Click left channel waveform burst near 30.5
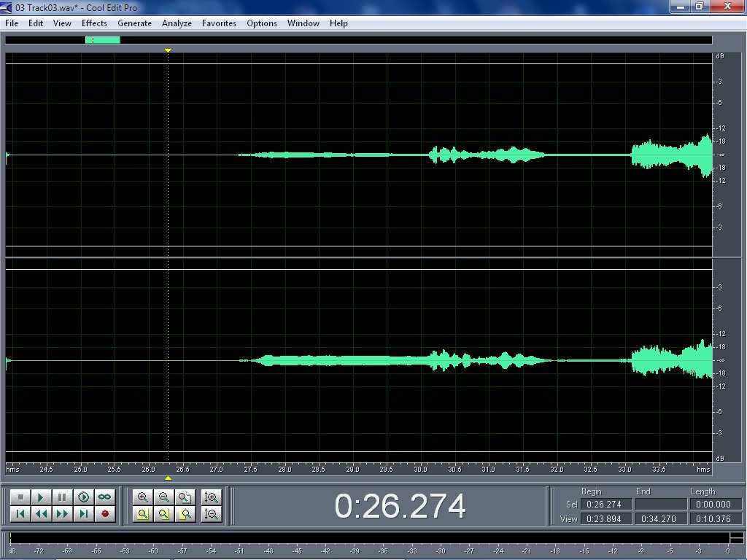This screenshot has width=747, height=560. pyautogui.click(x=454, y=155)
